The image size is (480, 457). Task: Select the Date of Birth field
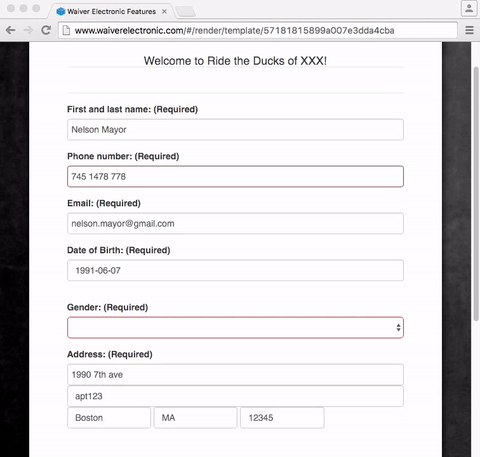pos(235,270)
